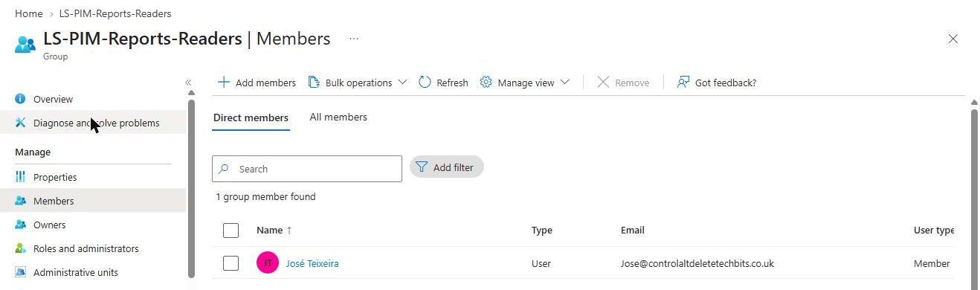Collapse the sidebar with double chevron
Screen dimensions: 980x290
coord(188,83)
